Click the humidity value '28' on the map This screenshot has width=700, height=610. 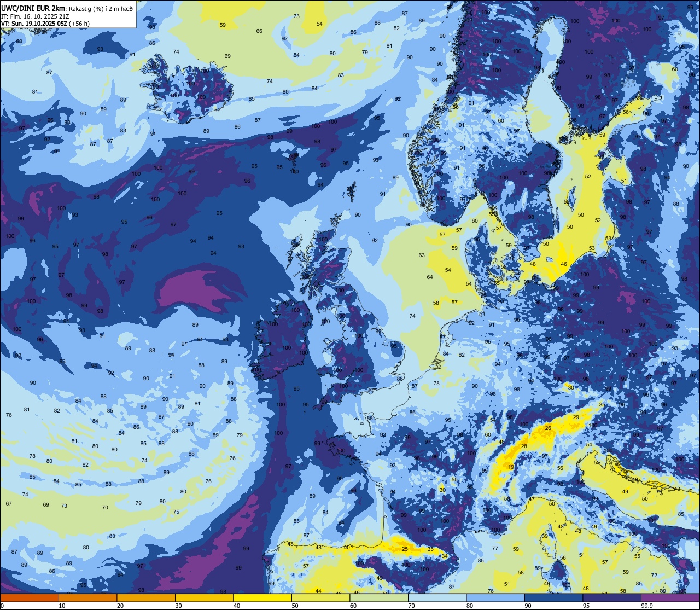coord(524,446)
